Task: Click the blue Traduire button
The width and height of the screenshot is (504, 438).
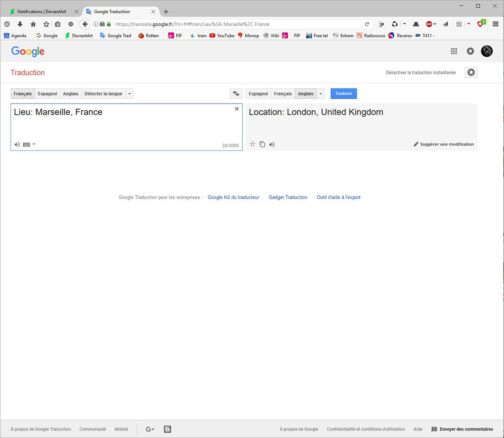Action: tap(344, 94)
